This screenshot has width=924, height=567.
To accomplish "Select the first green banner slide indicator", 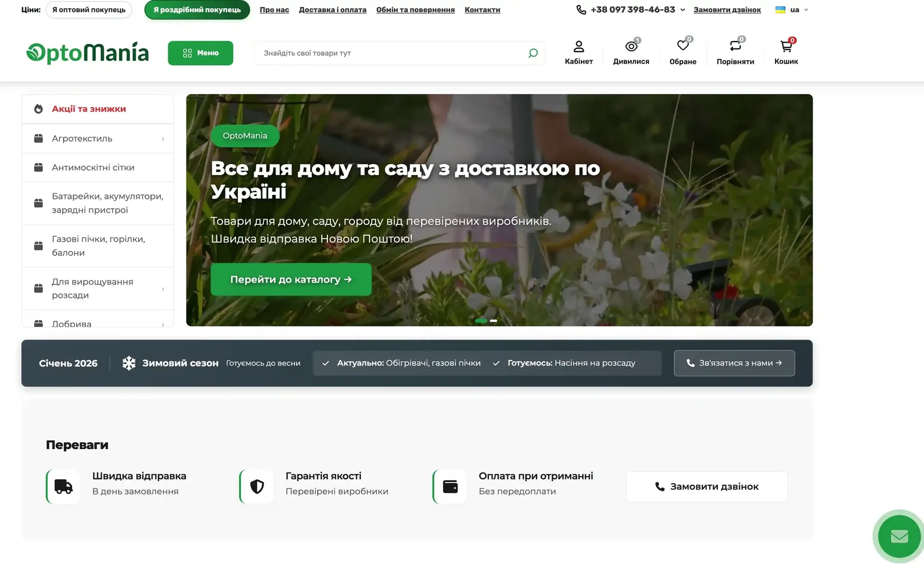I will pos(481,320).
